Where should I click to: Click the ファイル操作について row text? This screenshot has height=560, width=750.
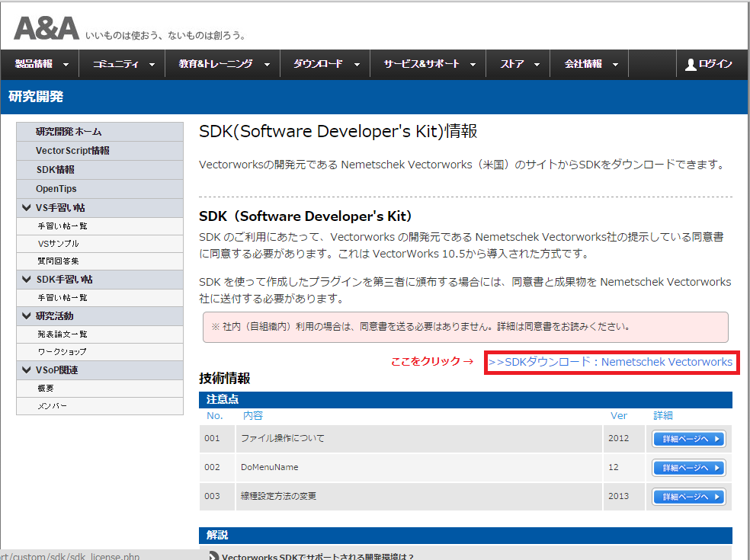coord(283,438)
